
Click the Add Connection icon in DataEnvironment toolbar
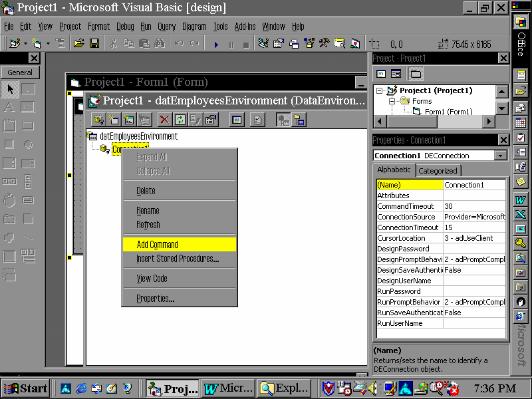point(98,120)
